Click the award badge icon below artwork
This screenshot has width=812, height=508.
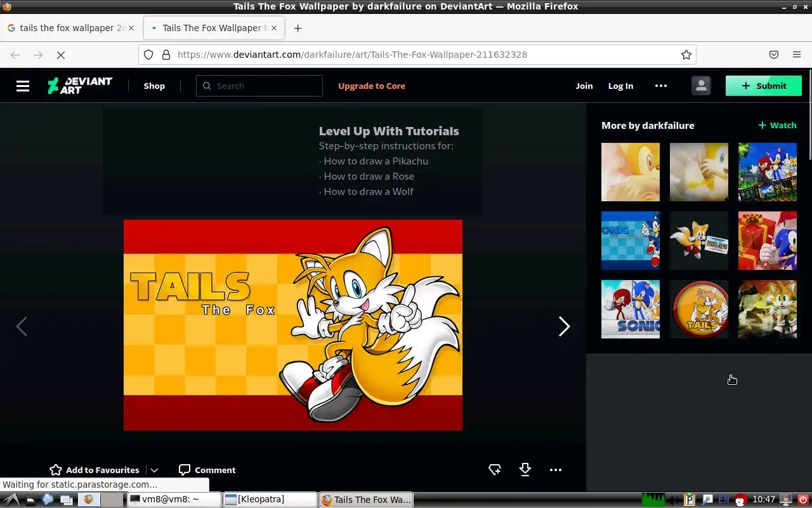(x=495, y=470)
